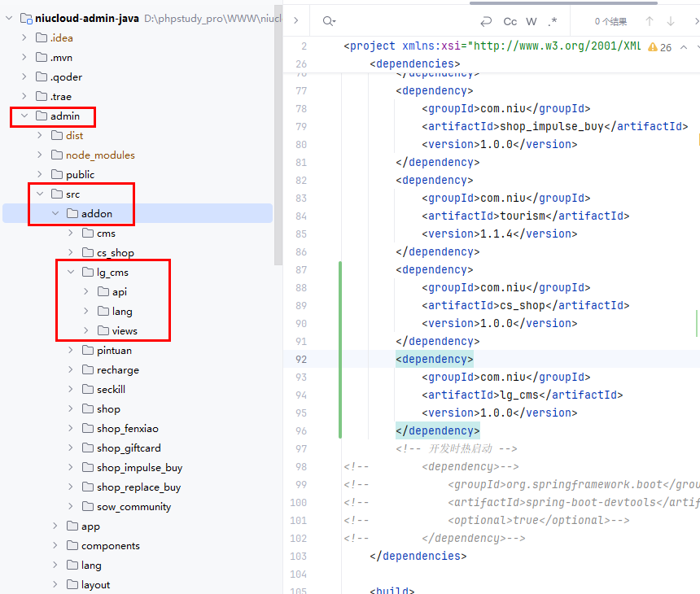Go to previous search occurrence arrow

click(650, 22)
